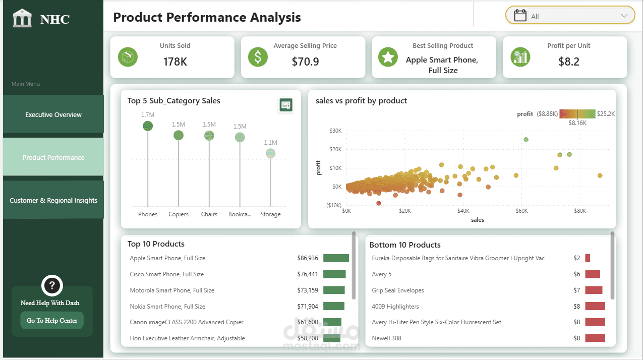
Task: Click the dollar sign Average Selling Price icon
Action: (x=258, y=56)
